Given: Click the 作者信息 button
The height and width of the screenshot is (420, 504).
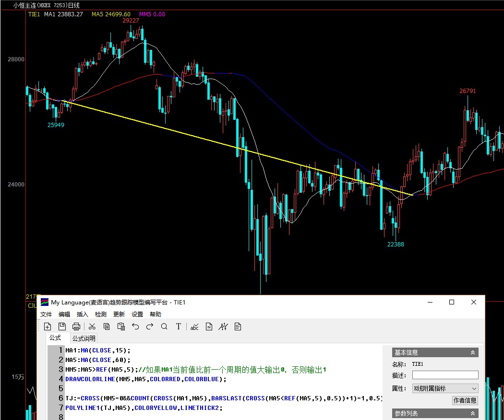Looking at the screenshot, I should click(465, 400).
